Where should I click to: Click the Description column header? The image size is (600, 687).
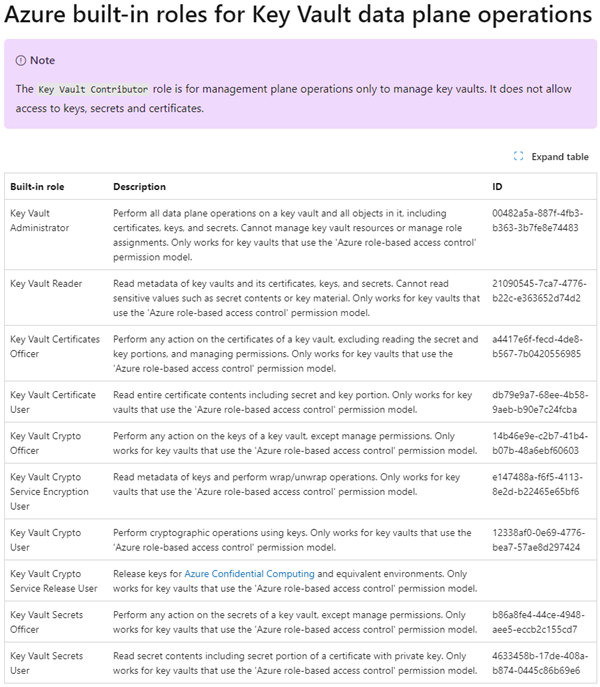pos(139,187)
